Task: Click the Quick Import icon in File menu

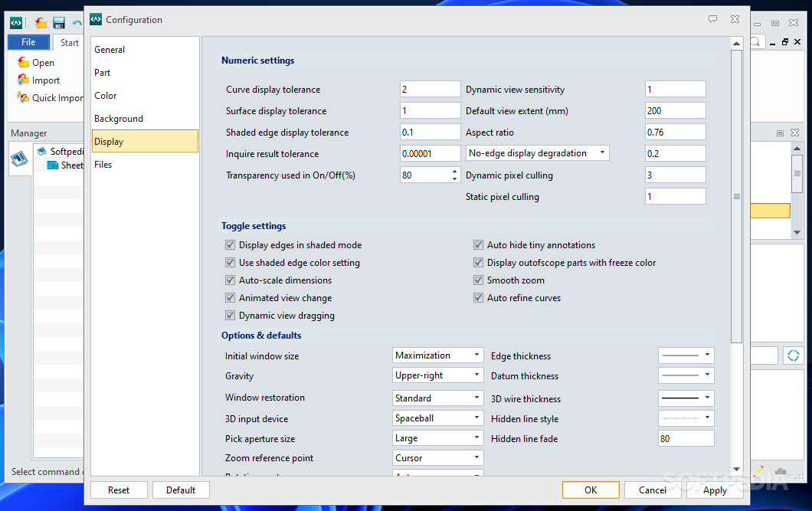Action: 23,97
